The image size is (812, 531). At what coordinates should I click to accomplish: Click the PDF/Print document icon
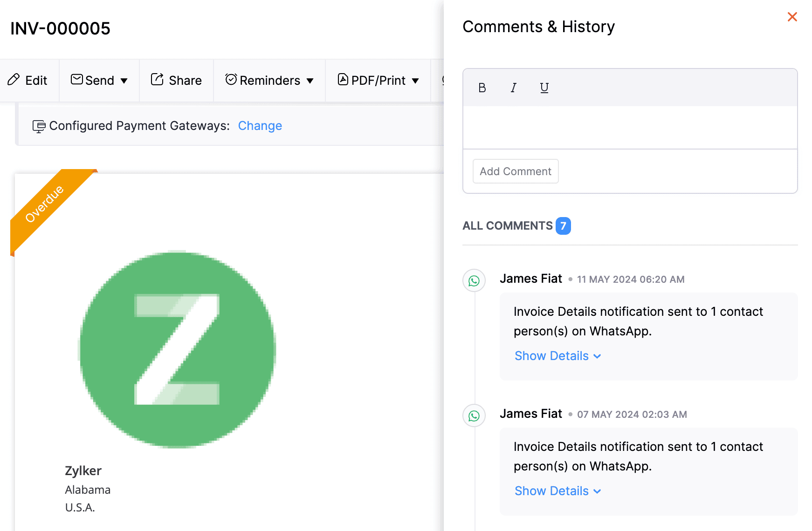(x=343, y=80)
